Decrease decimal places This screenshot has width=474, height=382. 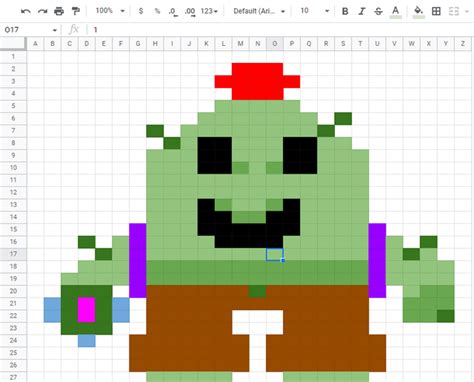pos(173,12)
